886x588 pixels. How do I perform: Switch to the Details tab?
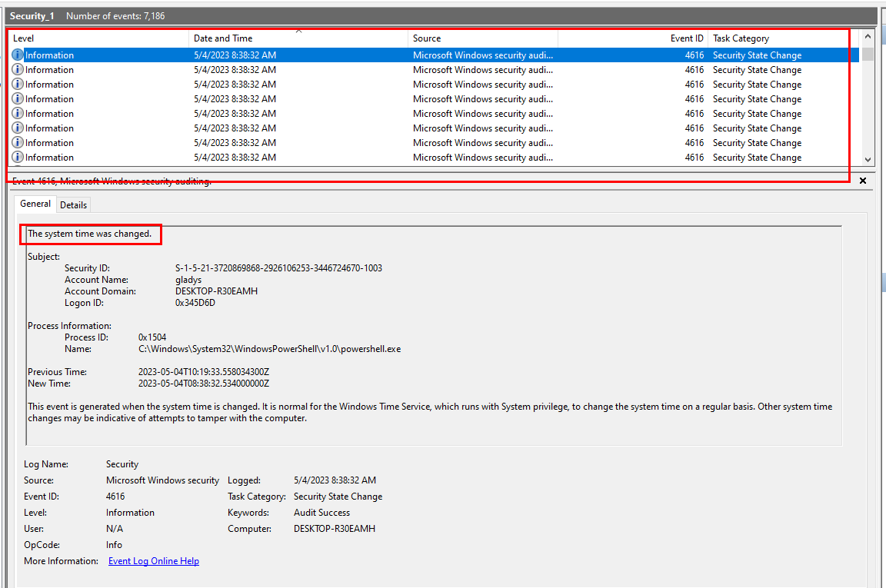click(x=73, y=205)
